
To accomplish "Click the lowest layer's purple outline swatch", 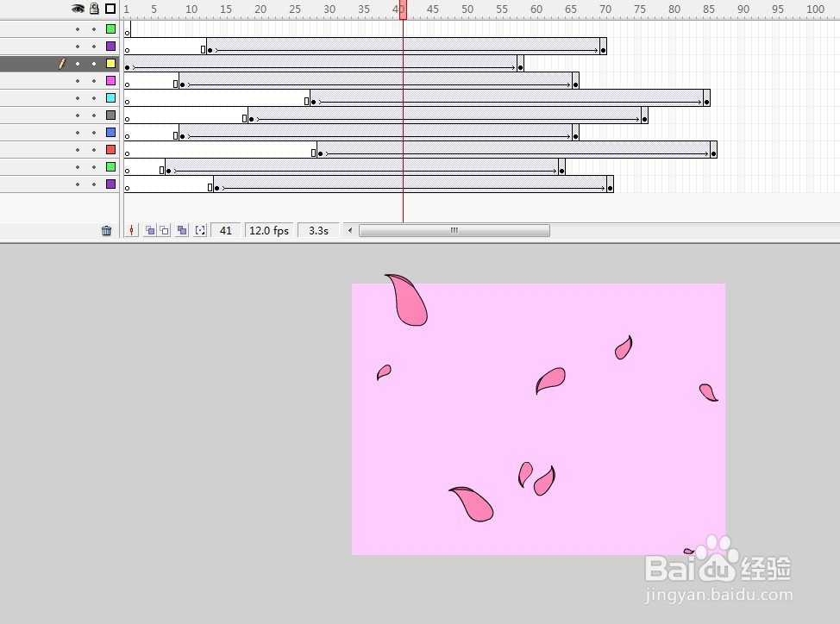I will 111,184.
